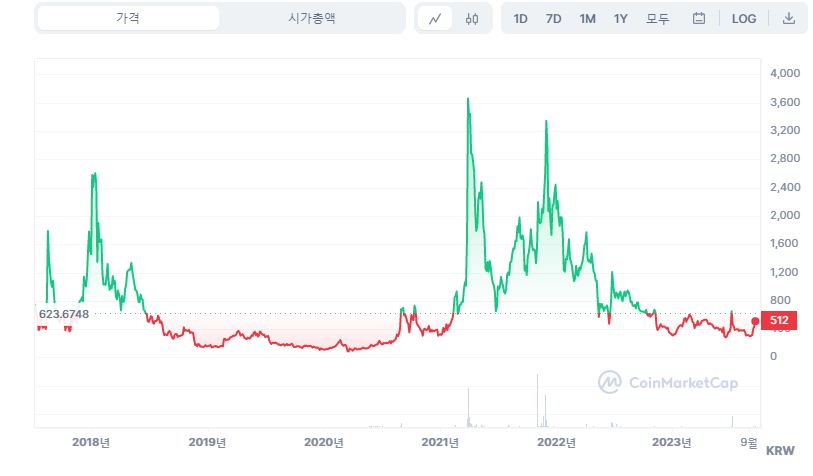Switch to the 시가총액 (market cap) tab

click(312, 18)
